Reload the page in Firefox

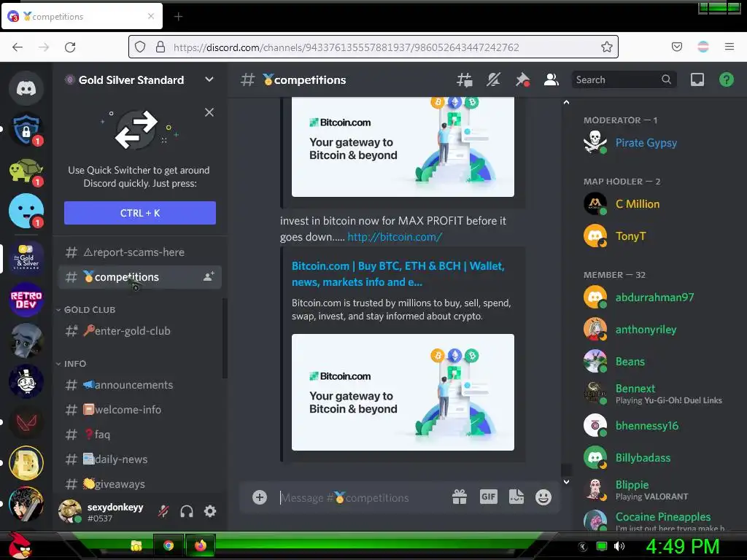tap(70, 47)
